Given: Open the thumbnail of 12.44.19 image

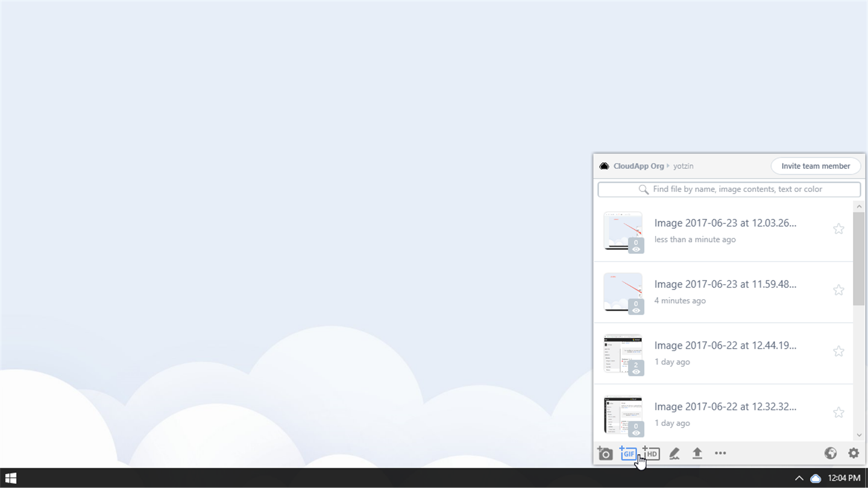Looking at the screenshot, I should (x=623, y=353).
